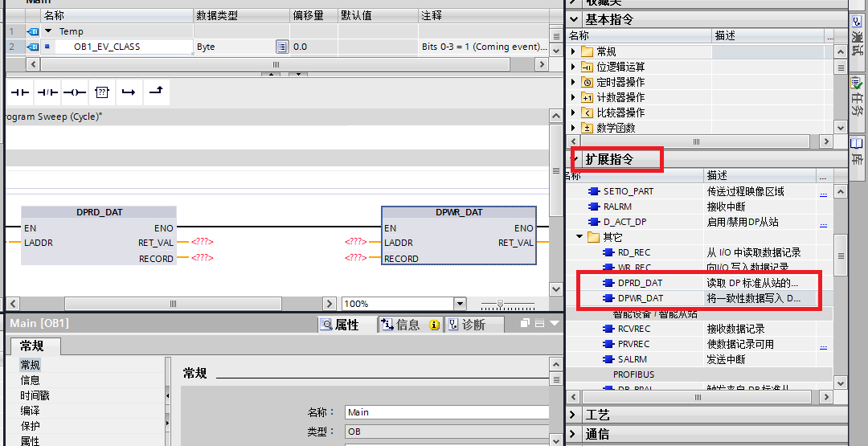Collapse the Temp section in interface table
This screenshot has width=868, height=446.
tap(48, 31)
